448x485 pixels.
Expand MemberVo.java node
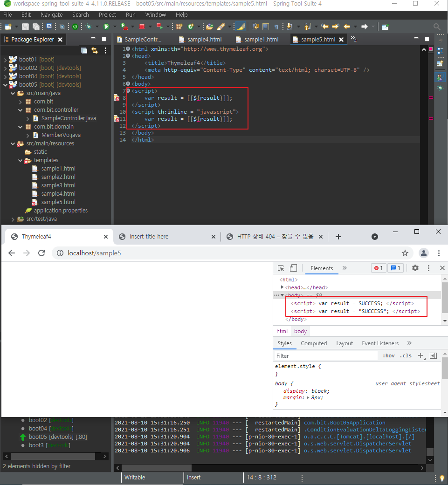[x=28, y=135]
